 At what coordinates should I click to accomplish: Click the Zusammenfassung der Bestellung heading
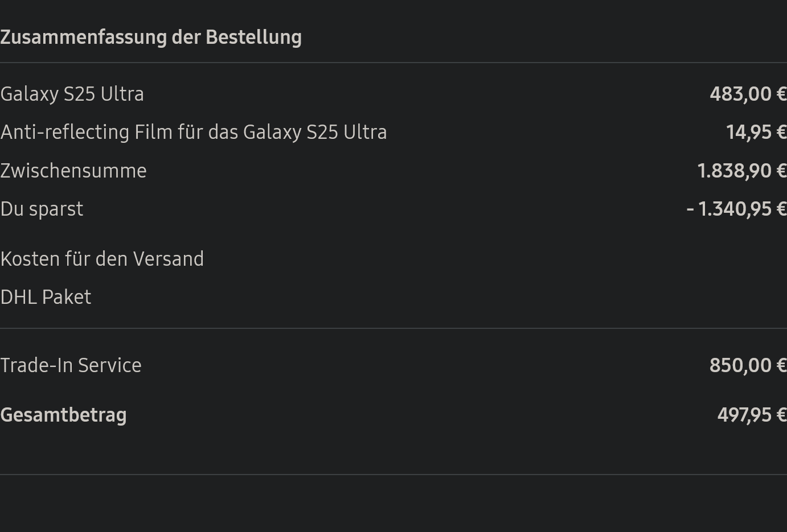tap(151, 37)
